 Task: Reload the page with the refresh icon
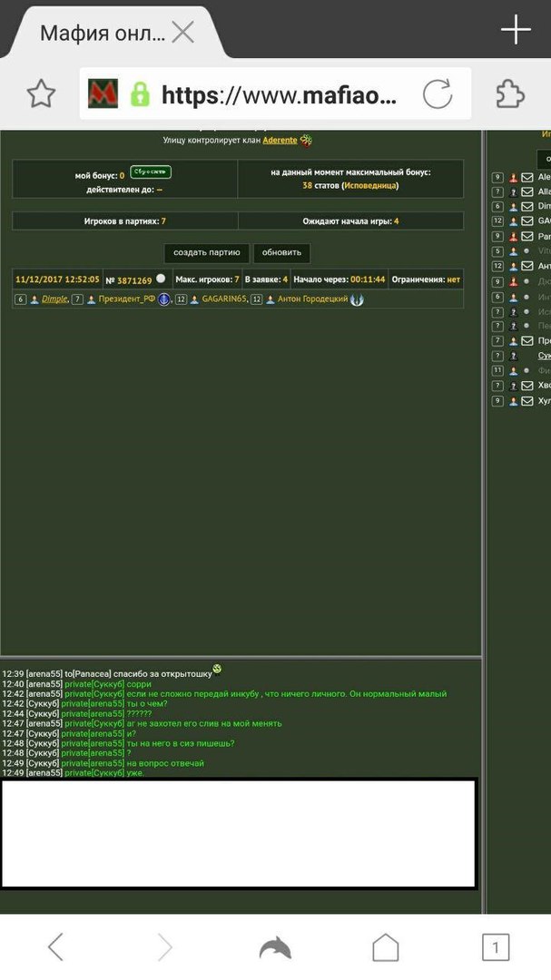pos(438,93)
